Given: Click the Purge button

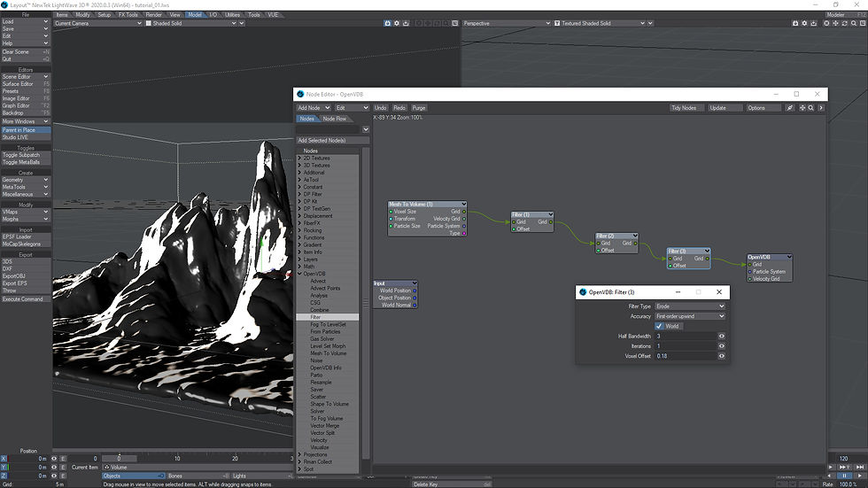Looking at the screenshot, I should (x=419, y=108).
